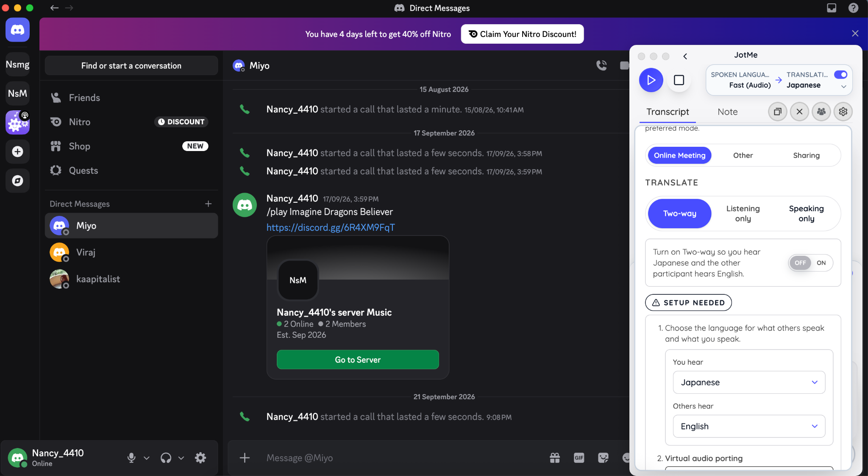Screen dimensions: 868x476
Task: Click the NsM server invite thumbnail
Action: pyautogui.click(x=298, y=280)
